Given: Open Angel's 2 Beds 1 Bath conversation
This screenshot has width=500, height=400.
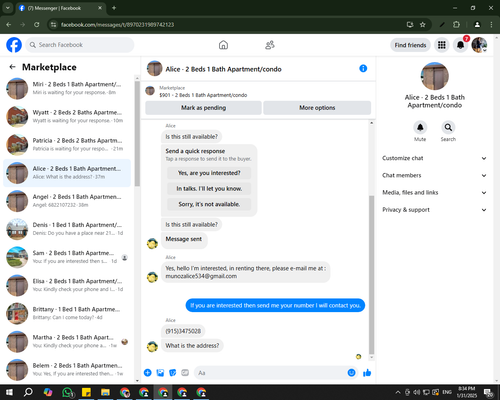Looking at the screenshot, I should click(67, 201).
